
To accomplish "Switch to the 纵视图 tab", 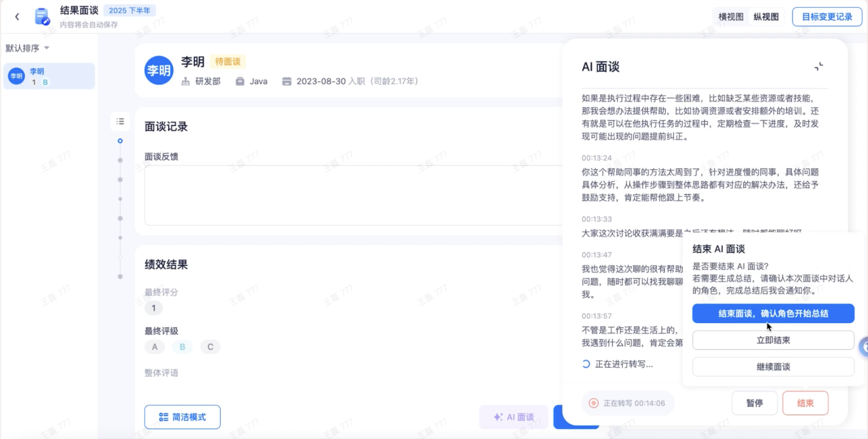I will pos(766,17).
